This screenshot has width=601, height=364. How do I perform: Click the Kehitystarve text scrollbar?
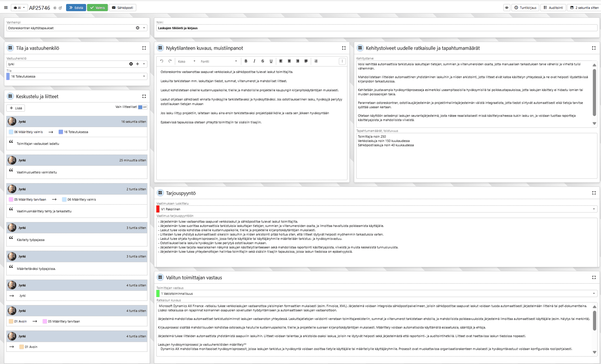coord(594,93)
